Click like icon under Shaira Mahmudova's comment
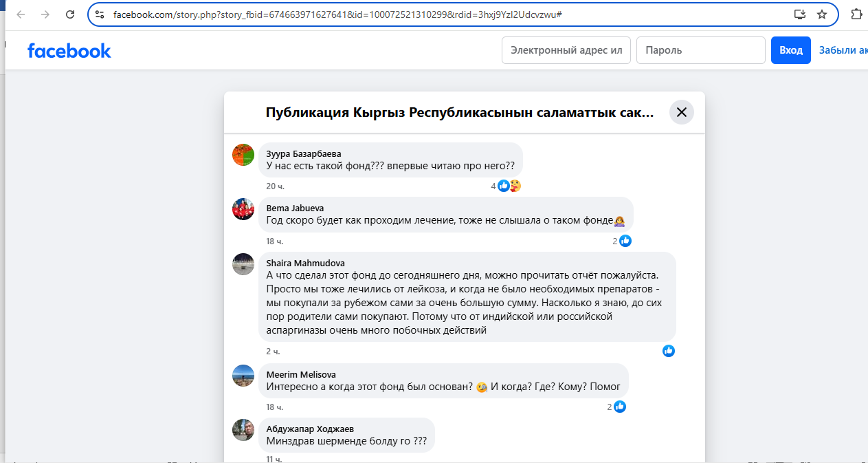Image resolution: width=868 pixels, height=463 pixels. tap(669, 351)
